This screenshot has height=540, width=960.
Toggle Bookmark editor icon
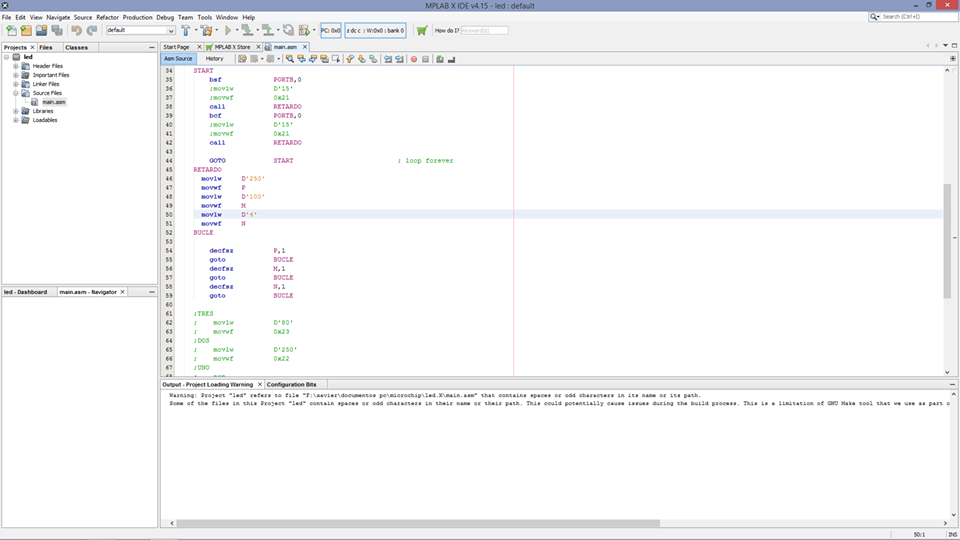coord(373,59)
